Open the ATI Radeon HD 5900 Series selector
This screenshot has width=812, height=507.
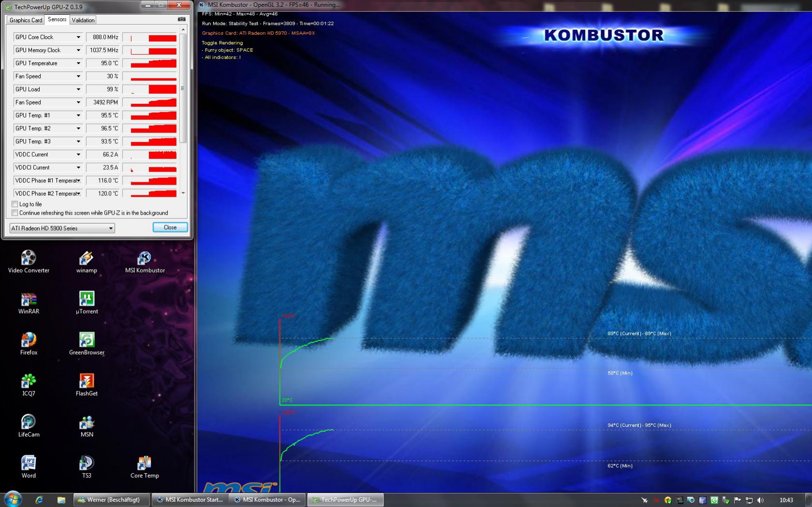pos(62,228)
